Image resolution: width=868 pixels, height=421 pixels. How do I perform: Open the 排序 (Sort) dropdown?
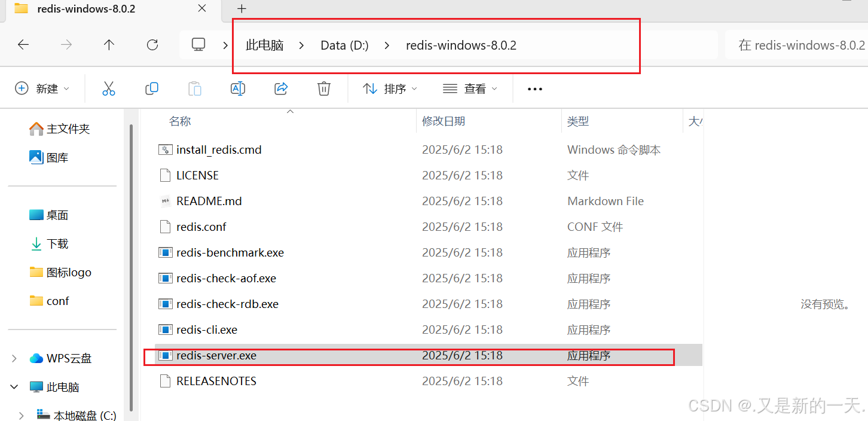click(x=390, y=89)
